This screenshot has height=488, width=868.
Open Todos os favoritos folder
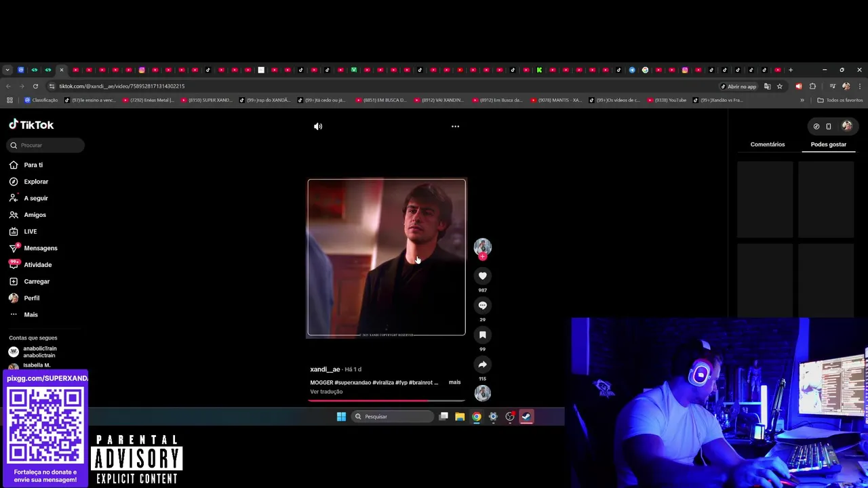pos(840,100)
